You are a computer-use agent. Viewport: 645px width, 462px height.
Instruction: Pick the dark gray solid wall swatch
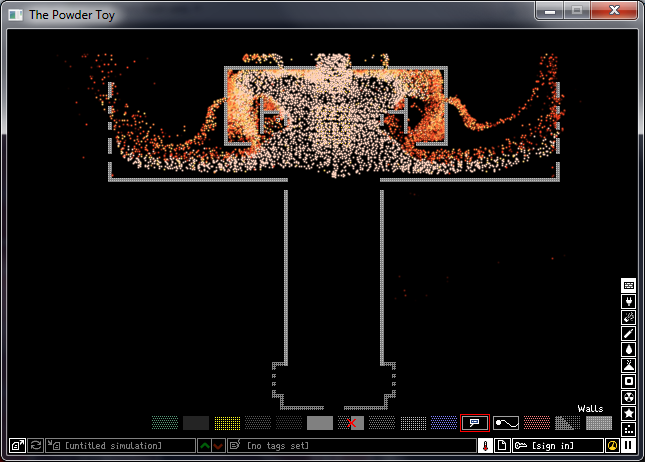click(x=196, y=423)
